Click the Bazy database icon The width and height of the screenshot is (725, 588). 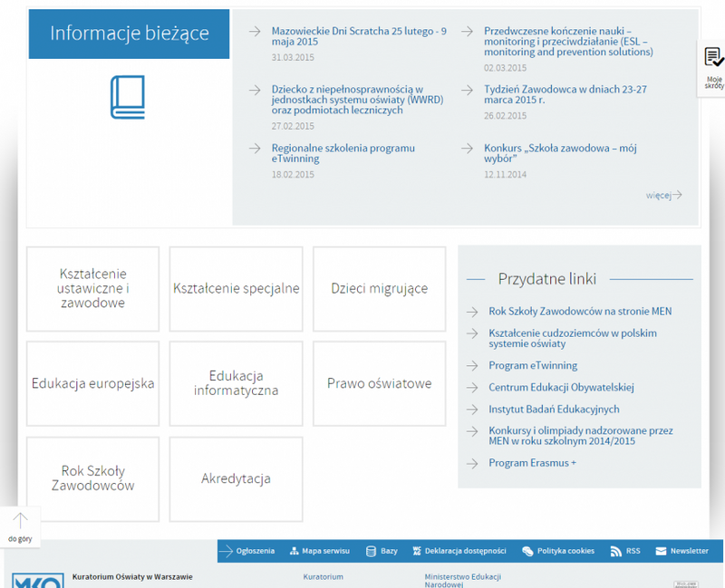[370, 551]
